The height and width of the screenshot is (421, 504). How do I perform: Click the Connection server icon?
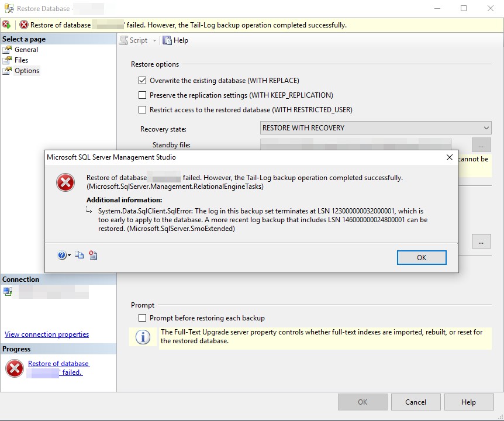click(x=8, y=292)
